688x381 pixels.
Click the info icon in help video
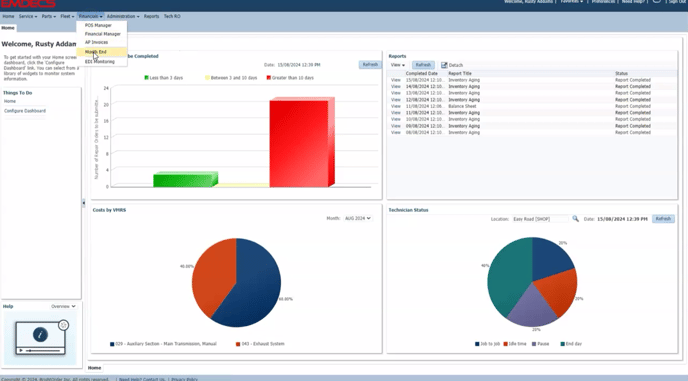(40, 334)
